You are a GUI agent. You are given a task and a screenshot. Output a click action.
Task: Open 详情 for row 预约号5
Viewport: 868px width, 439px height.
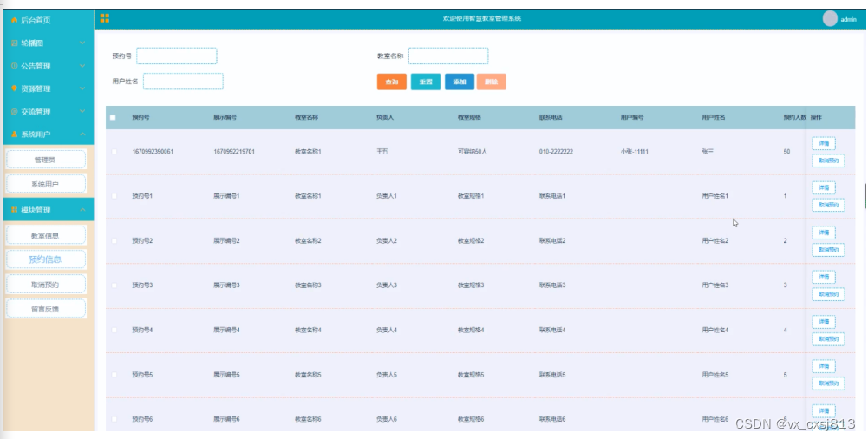click(x=824, y=366)
